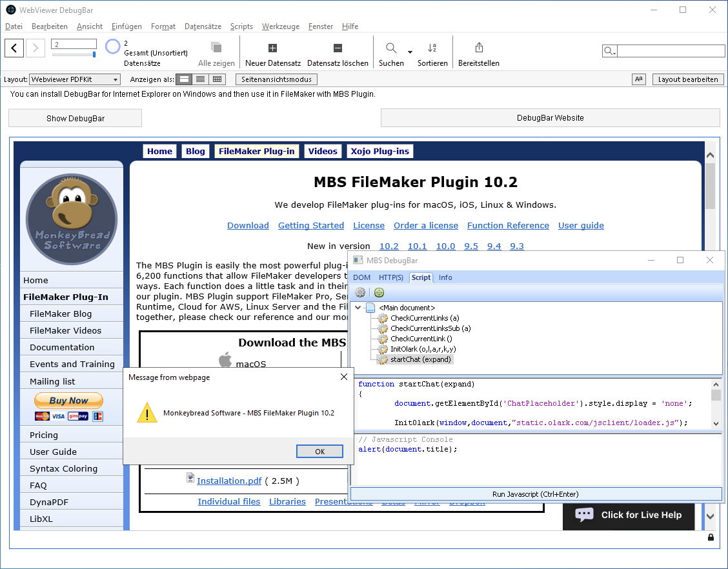
Task: Click the web page vertical scrollbar thumb
Action: [711, 186]
